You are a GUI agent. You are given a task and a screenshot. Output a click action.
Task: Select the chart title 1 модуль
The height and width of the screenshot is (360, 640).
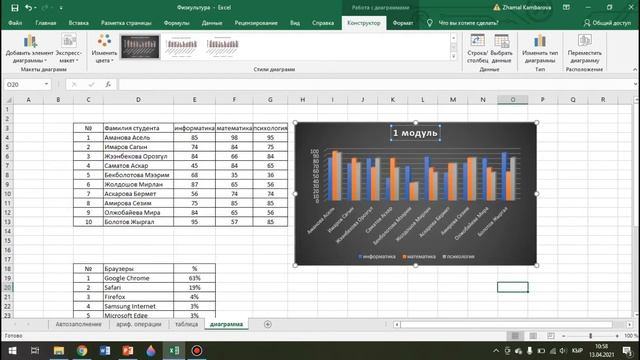point(415,133)
